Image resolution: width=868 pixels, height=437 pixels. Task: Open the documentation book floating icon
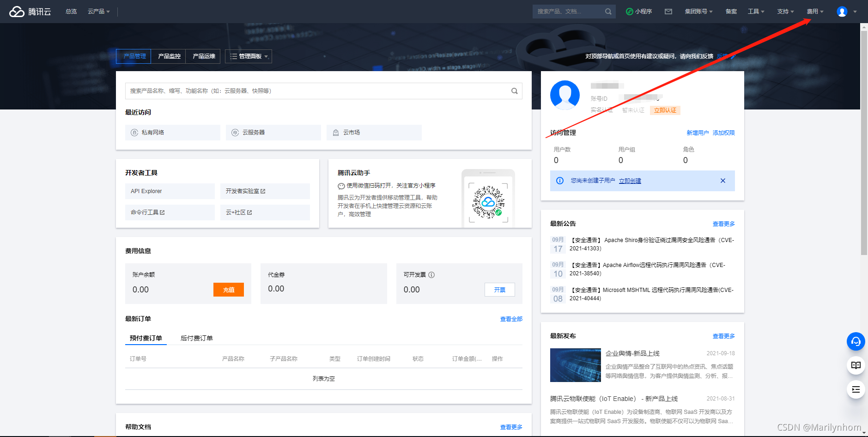[x=856, y=365]
